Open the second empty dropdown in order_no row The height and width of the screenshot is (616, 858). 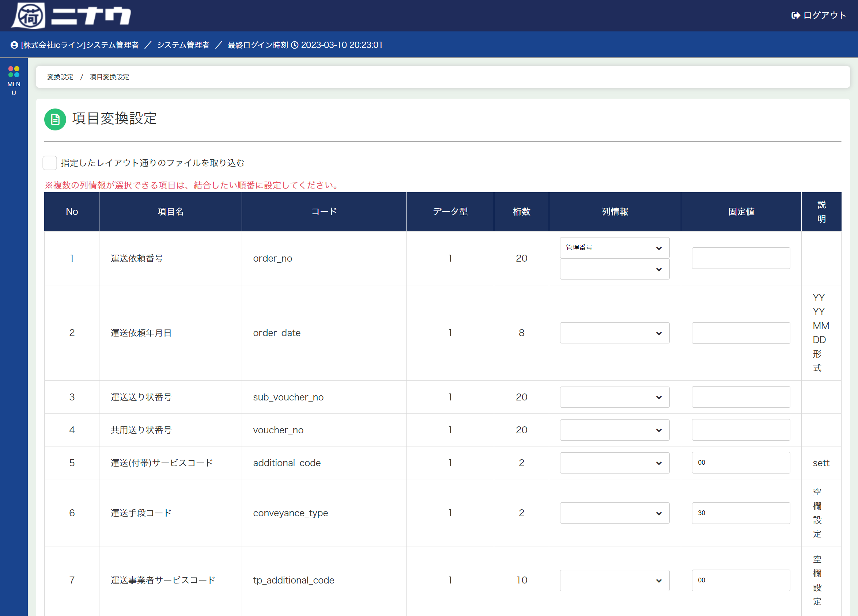click(615, 269)
